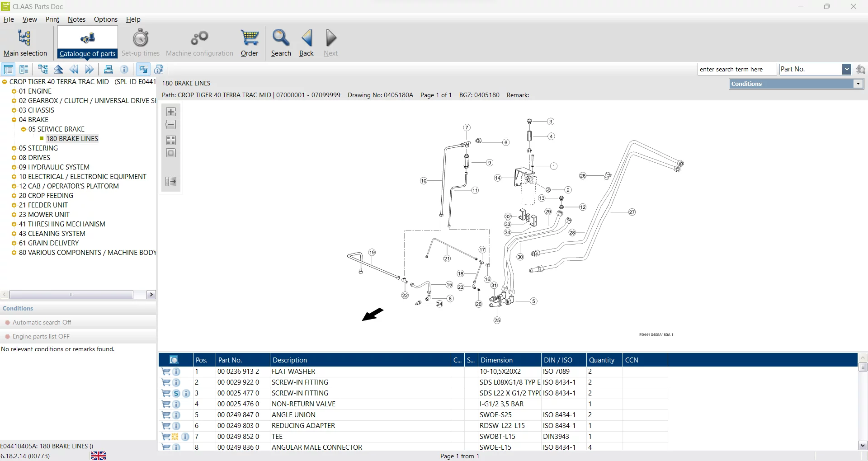Open the Options menu
Viewport: 868px width, 461px height.
coord(105,19)
